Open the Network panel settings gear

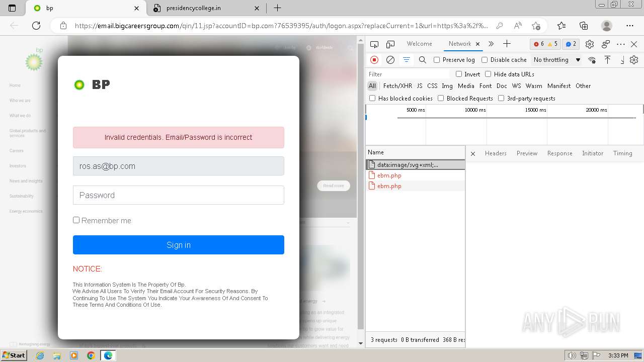tap(634, 60)
